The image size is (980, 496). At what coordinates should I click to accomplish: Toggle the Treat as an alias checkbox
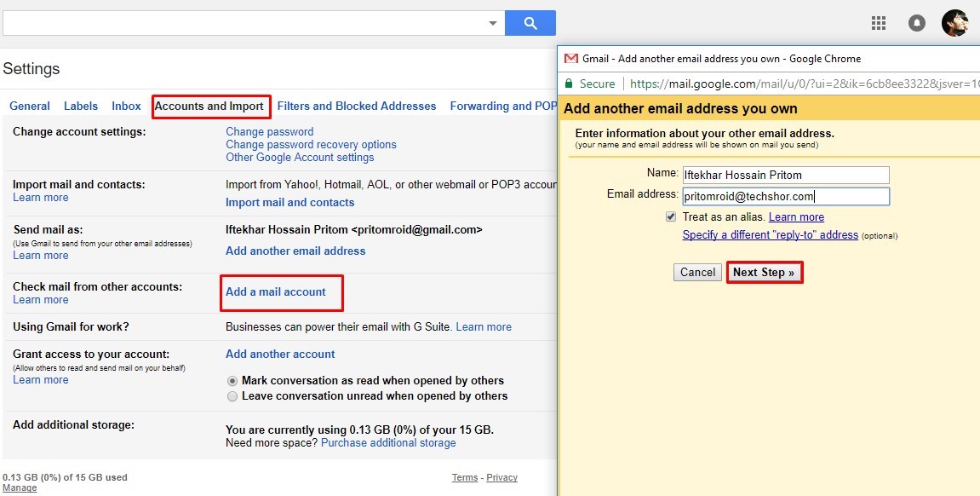pos(671,216)
